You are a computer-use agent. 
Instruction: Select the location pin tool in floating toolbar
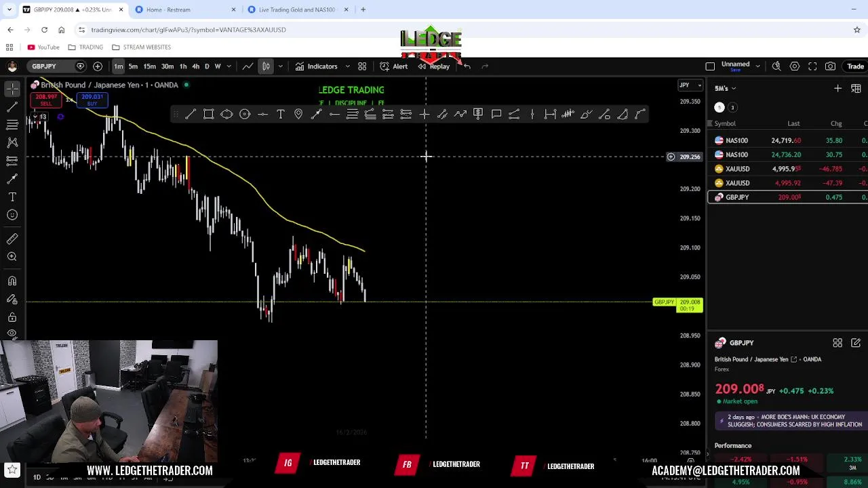coord(298,115)
